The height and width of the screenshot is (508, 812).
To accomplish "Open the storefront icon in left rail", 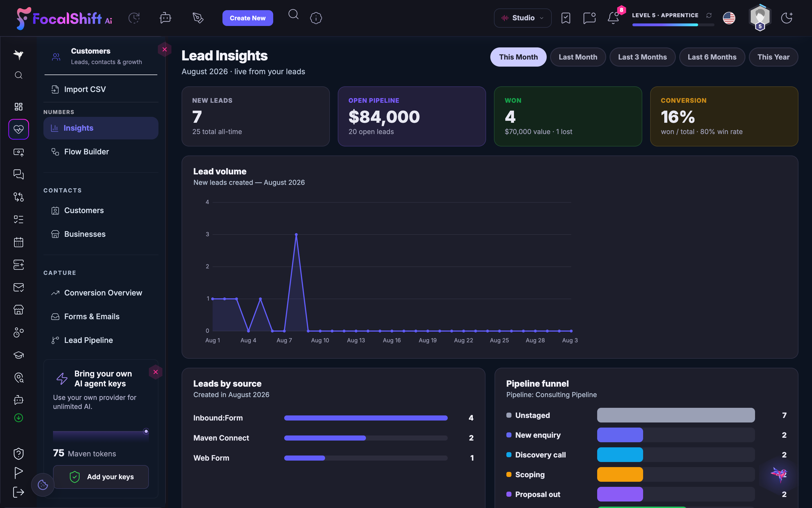I will (x=19, y=310).
